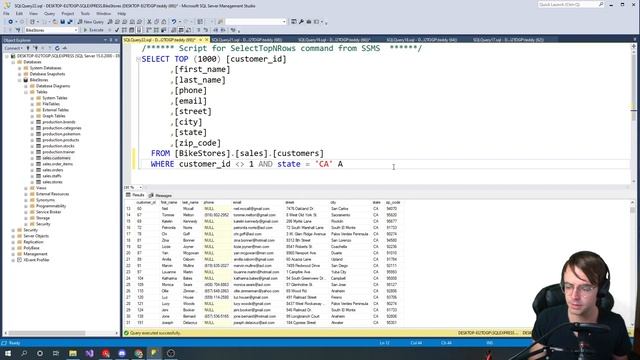Open the toolbar search combo box dropdown
This screenshot has width=640, height=360.
point(284,22)
